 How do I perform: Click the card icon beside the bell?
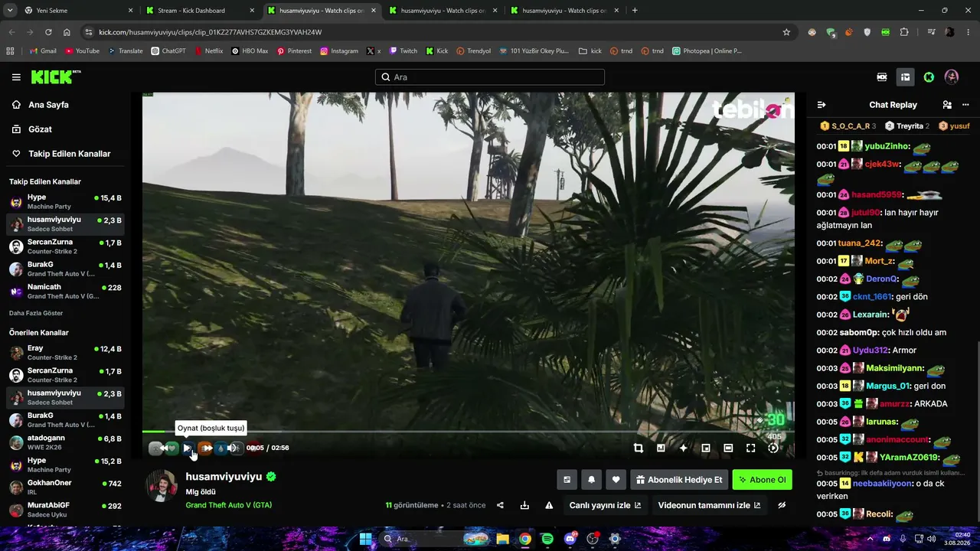[x=567, y=480]
